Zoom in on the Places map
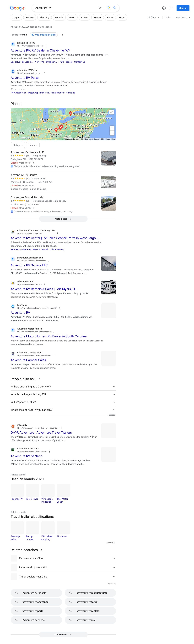 [x=112, y=128]
